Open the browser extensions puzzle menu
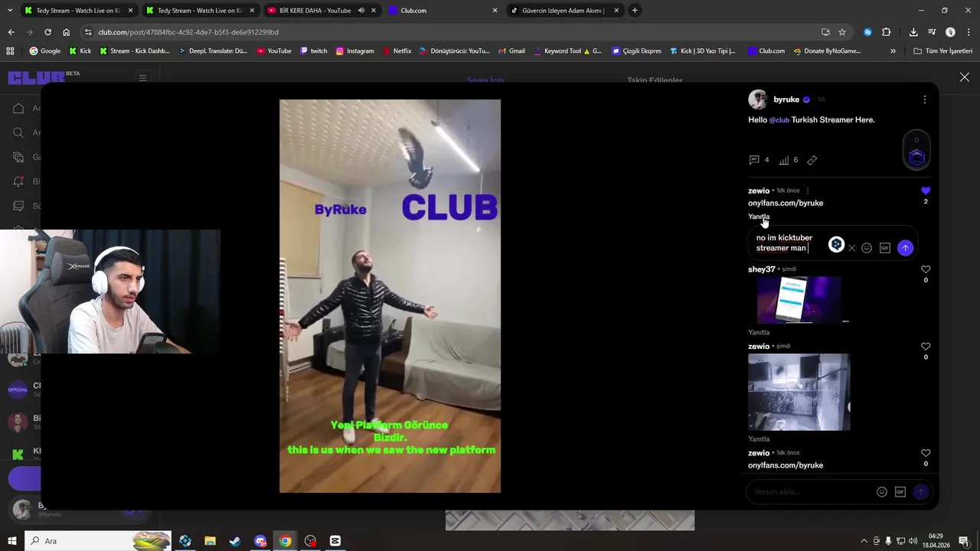This screenshot has width=980, height=551. pyautogui.click(x=887, y=32)
